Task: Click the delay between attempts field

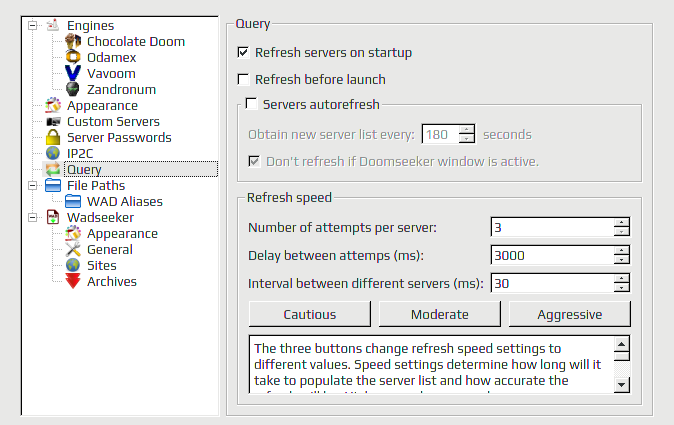Action: (552, 255)
